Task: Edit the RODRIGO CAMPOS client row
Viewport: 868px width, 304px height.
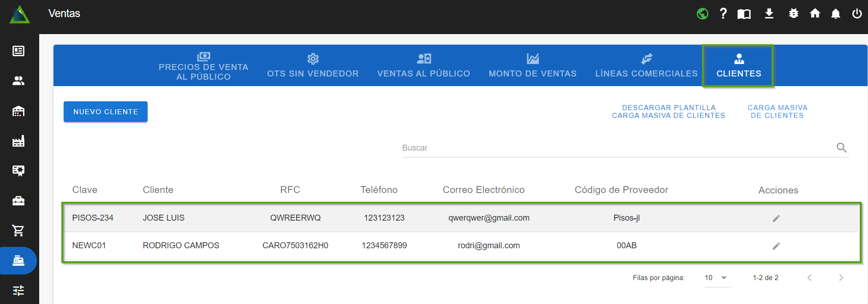Action: click(x=776, y=246)
